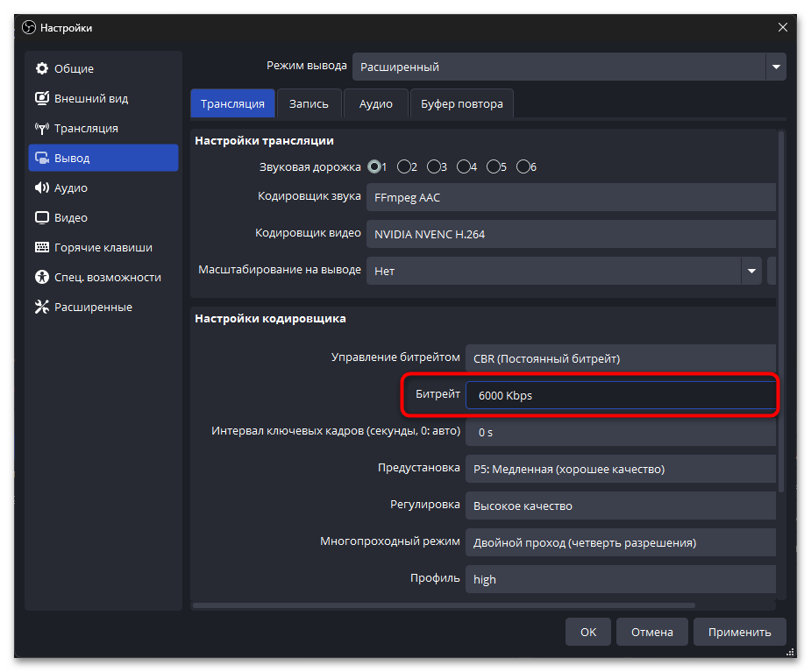
Task: Click the Вывод output monitor icon
Action: coord(41,159)
